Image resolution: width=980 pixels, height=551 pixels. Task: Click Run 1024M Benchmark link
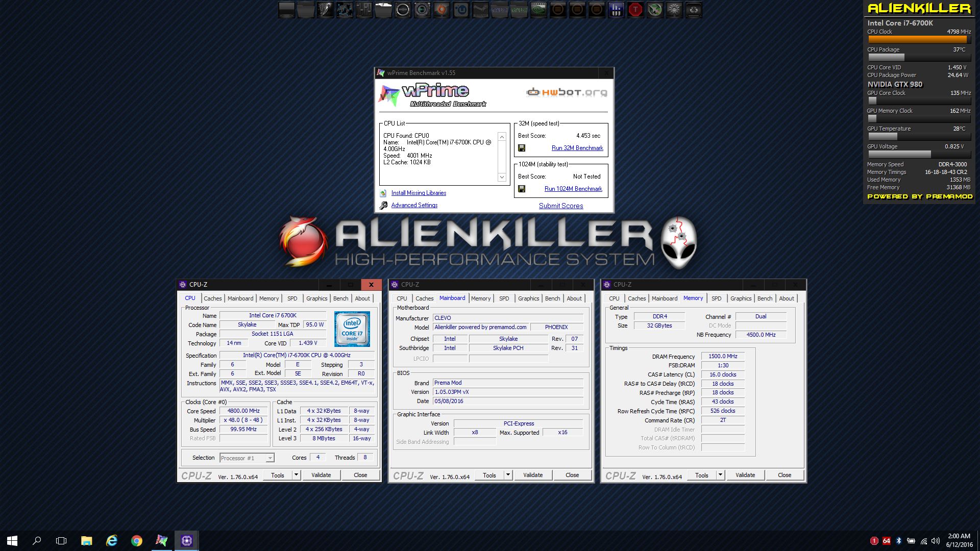click(573, 189)
